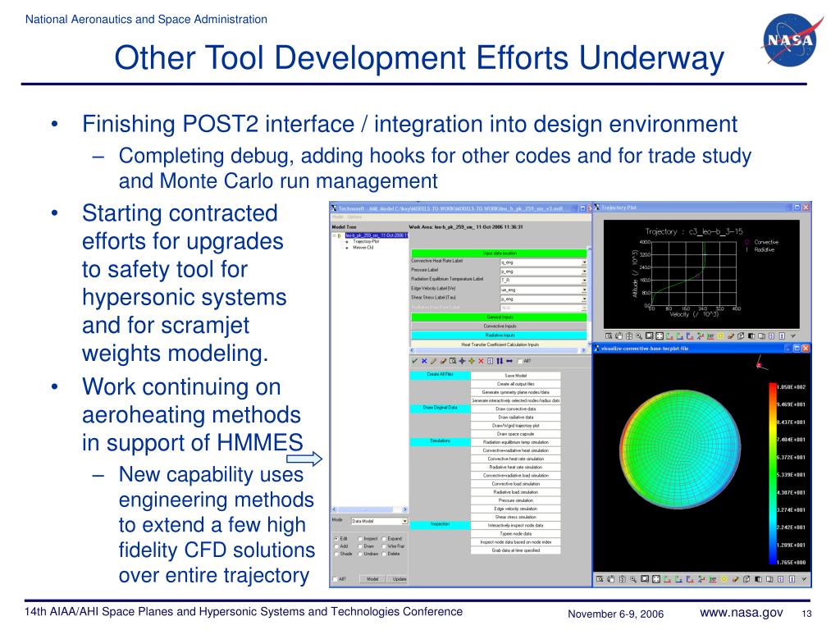This screenshot has height=630, width=840.
Task: Click the green checkmark apply icon
Action: (415, 361)
